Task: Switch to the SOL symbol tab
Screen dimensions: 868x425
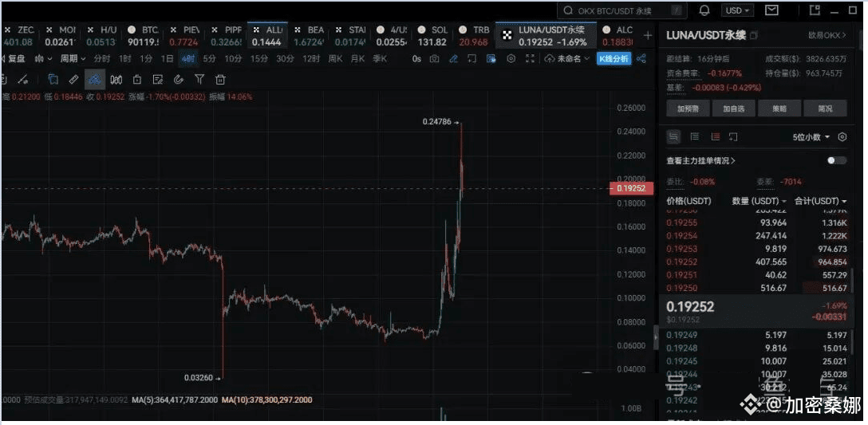Action: coord(432,35)
